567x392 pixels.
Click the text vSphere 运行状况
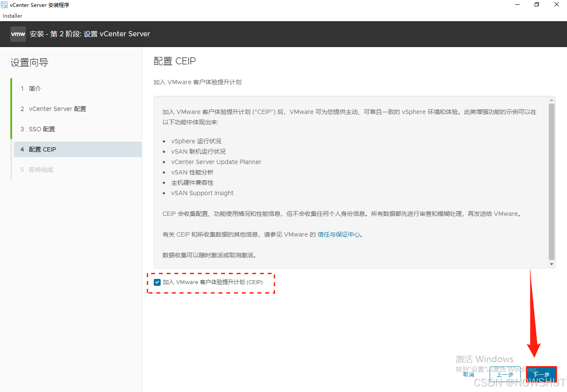[196, 141]
